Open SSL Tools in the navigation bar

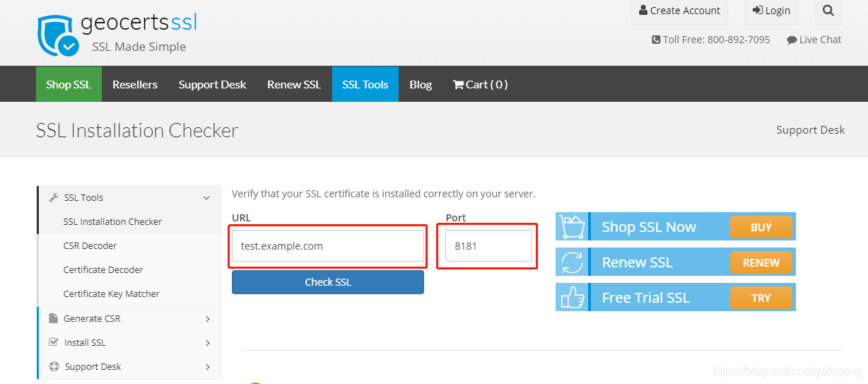click(365, 84)
